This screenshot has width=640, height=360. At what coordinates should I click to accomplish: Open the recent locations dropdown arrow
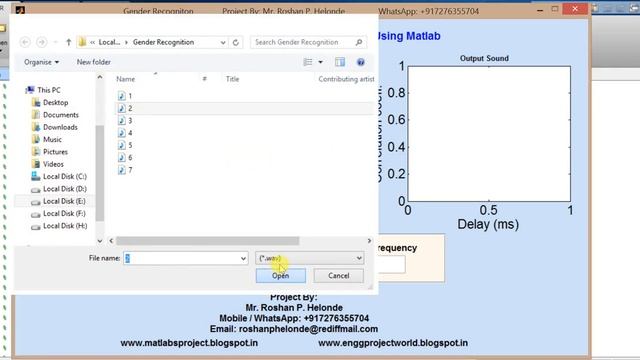(56, 42)
